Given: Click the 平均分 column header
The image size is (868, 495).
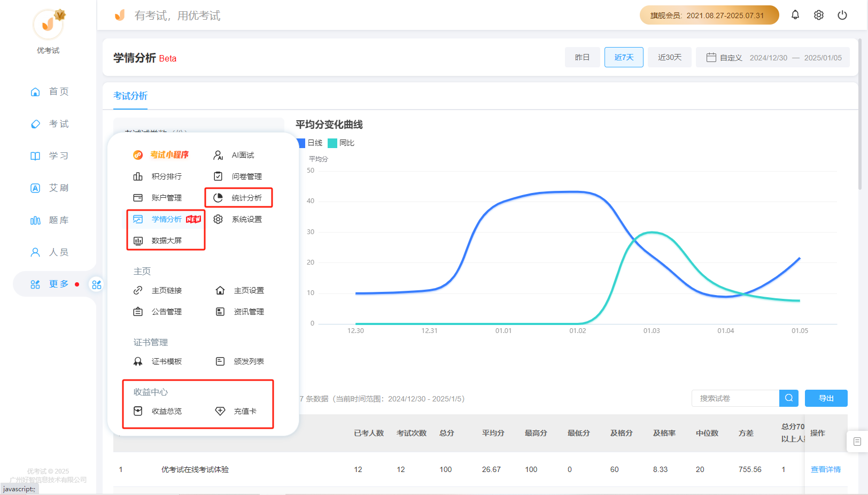Looking at the screenshot, I should [x=493, y=433].
